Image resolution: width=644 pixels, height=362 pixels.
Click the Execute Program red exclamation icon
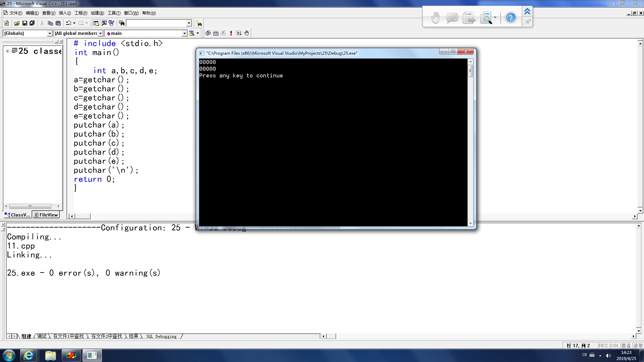point(231,33)
